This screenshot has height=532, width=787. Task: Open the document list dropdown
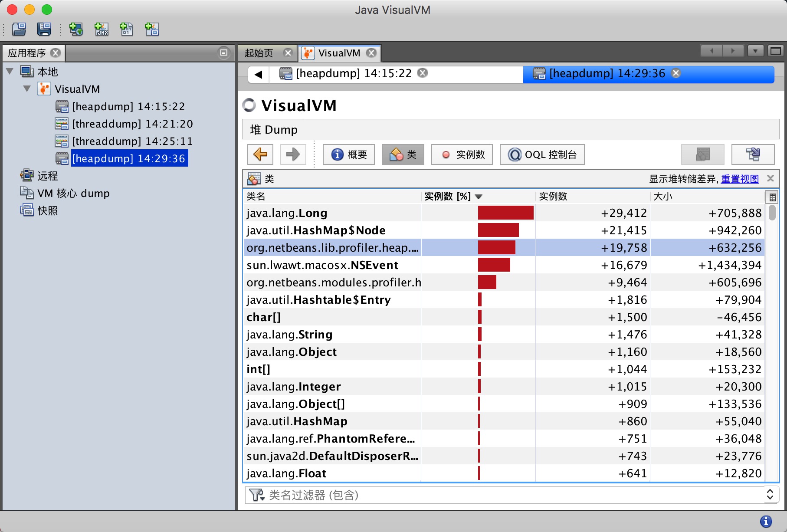[755, 51]
